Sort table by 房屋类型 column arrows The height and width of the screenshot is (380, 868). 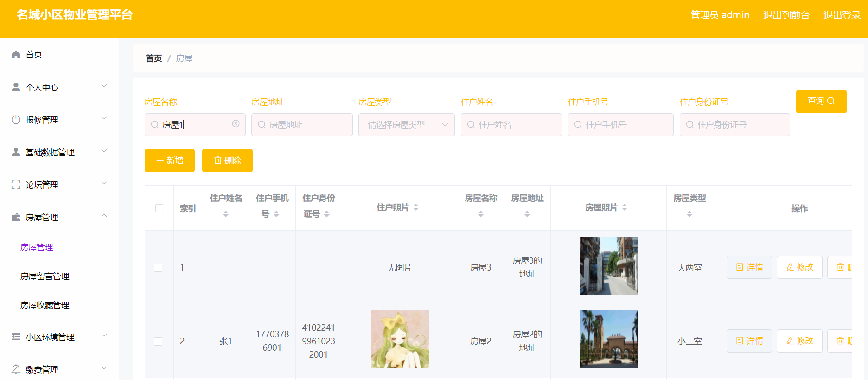689,214
